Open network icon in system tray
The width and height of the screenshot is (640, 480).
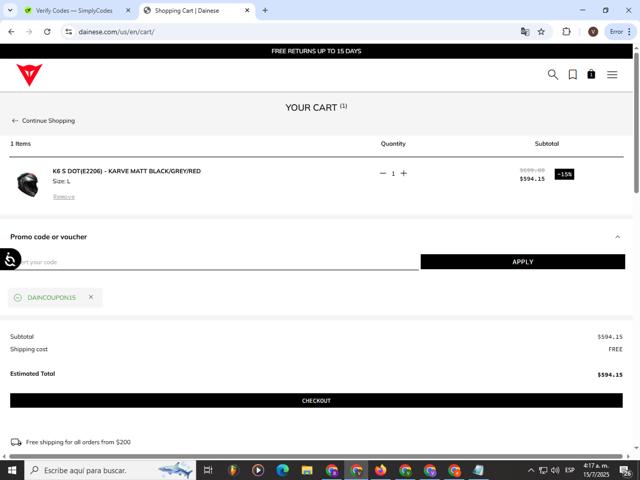(543, 470)
